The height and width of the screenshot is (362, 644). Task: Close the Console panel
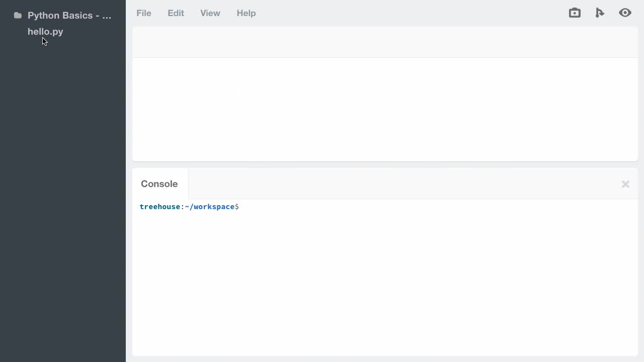point(625,184)
